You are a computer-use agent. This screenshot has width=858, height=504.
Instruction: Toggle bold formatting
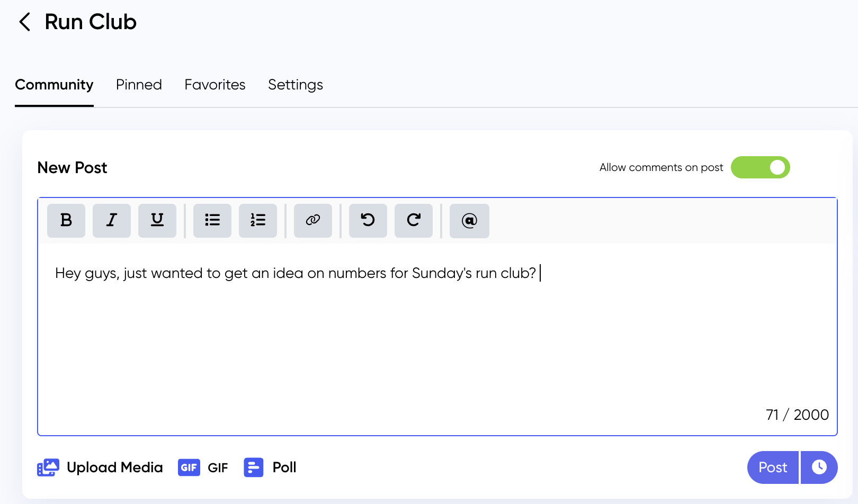click(66, 220)
